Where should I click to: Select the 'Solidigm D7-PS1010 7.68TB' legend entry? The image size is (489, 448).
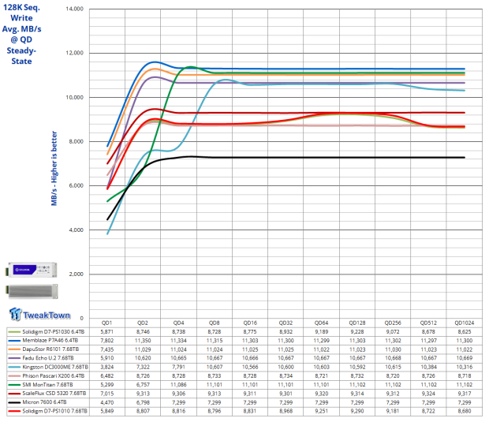tap(48, 411)
